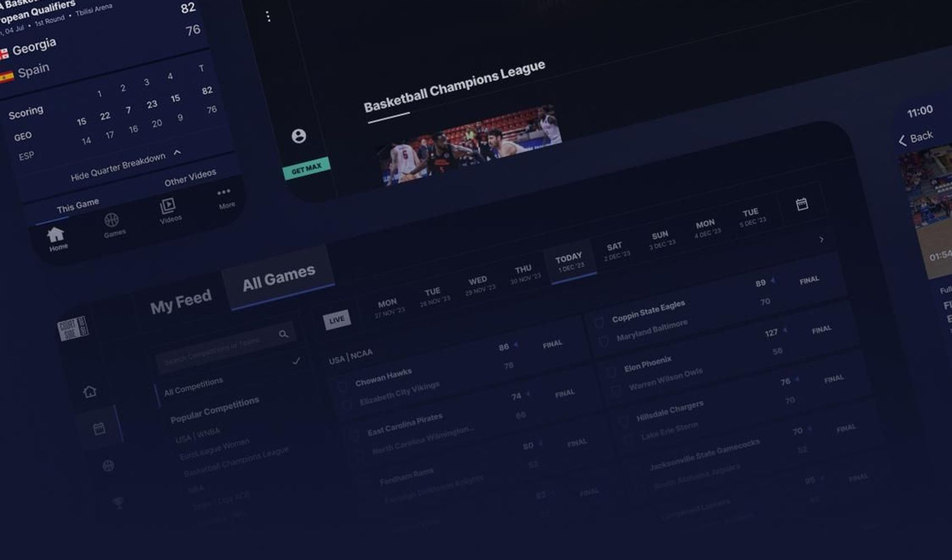
Task: Click the Courtside logo in tablet sidebar
Action: [73, 328]
